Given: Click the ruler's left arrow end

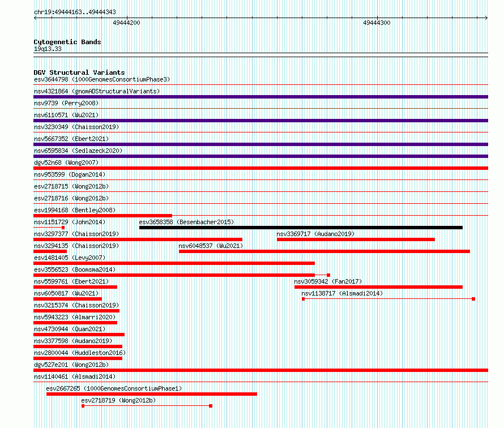Looking at the screenshot, I should click(x=35, y=18).
